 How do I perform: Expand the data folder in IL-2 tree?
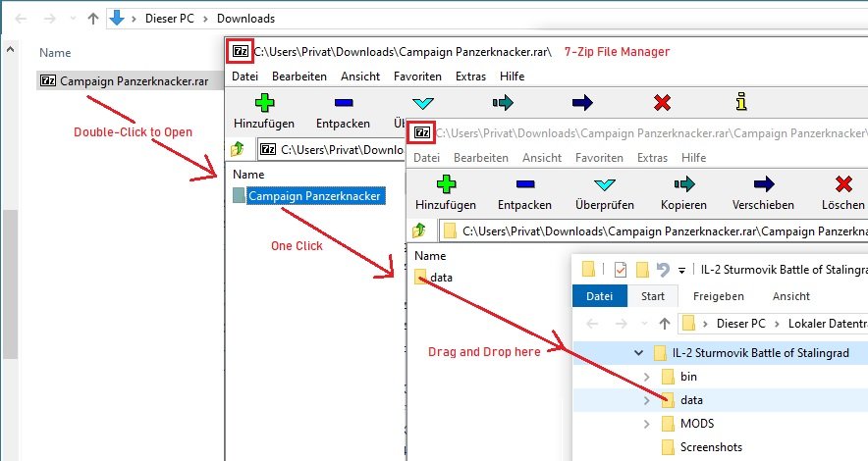pos(646,400)
